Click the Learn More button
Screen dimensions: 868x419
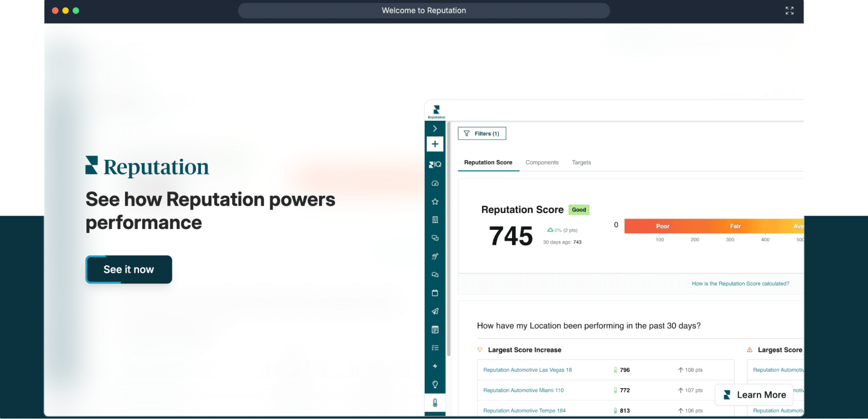click(754, 395)
